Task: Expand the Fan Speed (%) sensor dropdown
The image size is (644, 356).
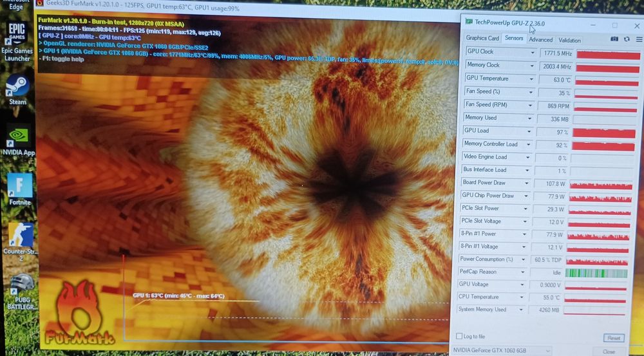Action: tap(531, 92)
